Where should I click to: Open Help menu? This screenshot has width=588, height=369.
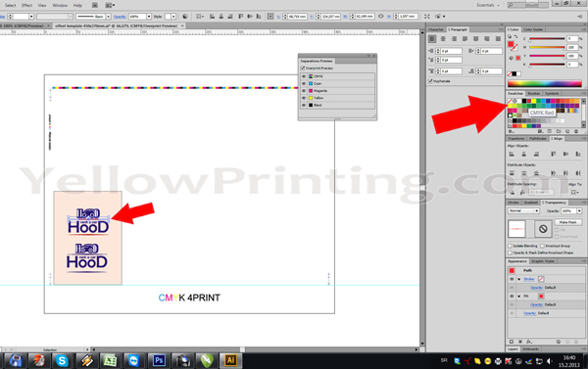pyautogui.click(x=77, y=5)
